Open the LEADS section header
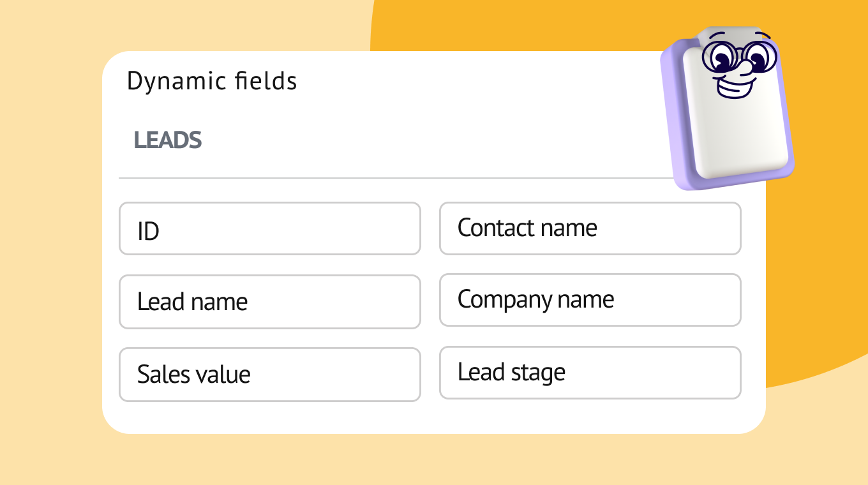This screenshot has width=868, height=485. coord(168,140)
